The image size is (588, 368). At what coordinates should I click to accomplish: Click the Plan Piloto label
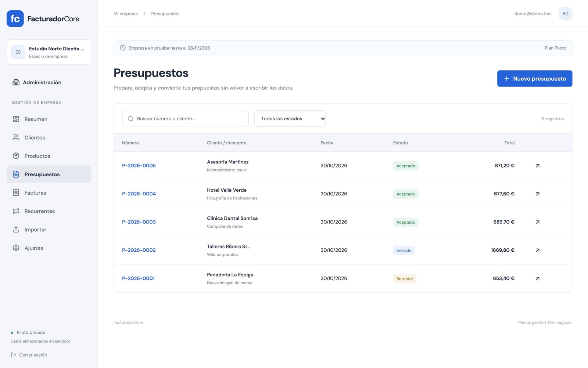[x=555, y=48]
